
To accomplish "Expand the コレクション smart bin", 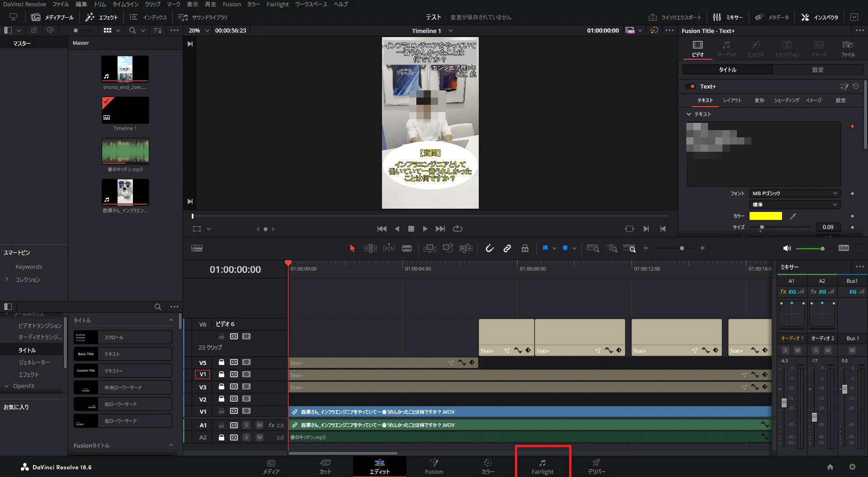I will 7,280.
